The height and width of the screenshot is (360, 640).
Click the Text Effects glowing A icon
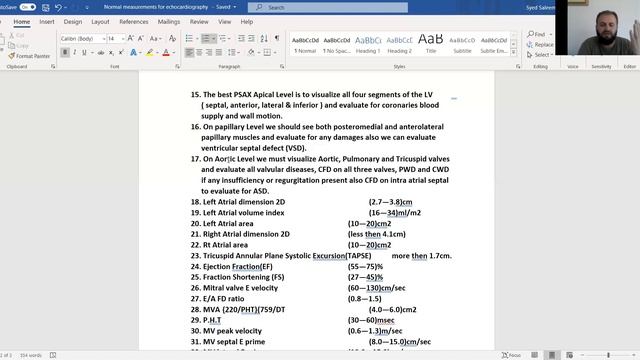(x=133, y=52)
